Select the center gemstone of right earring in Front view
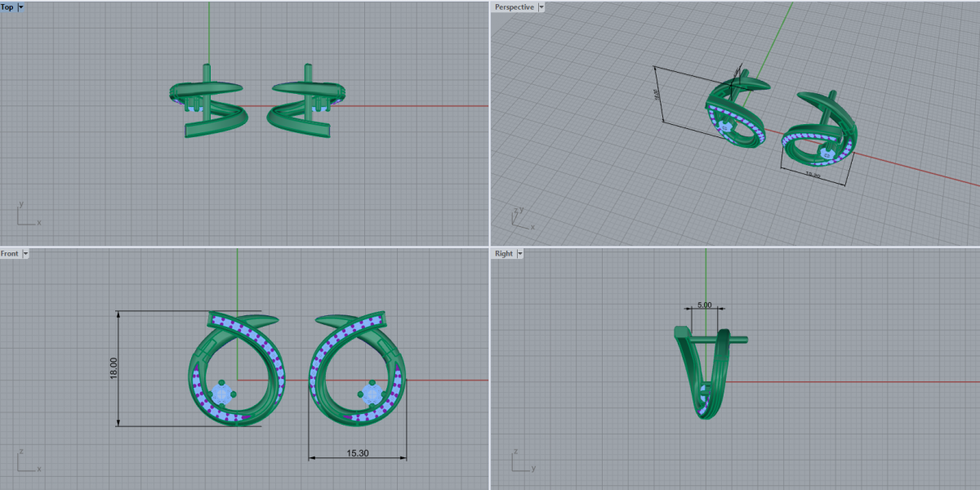This screenshot has height=490, width=980. click(x=372, y=394)
